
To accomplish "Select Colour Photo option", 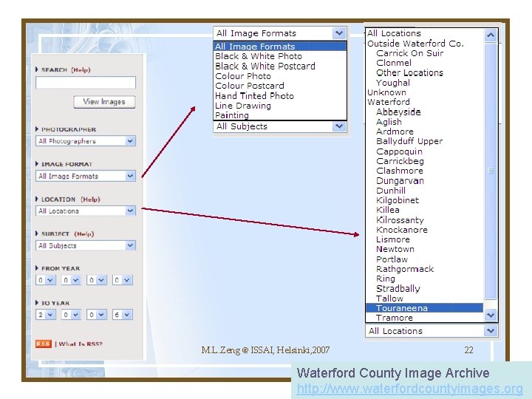I will click(x=280, y=76).
